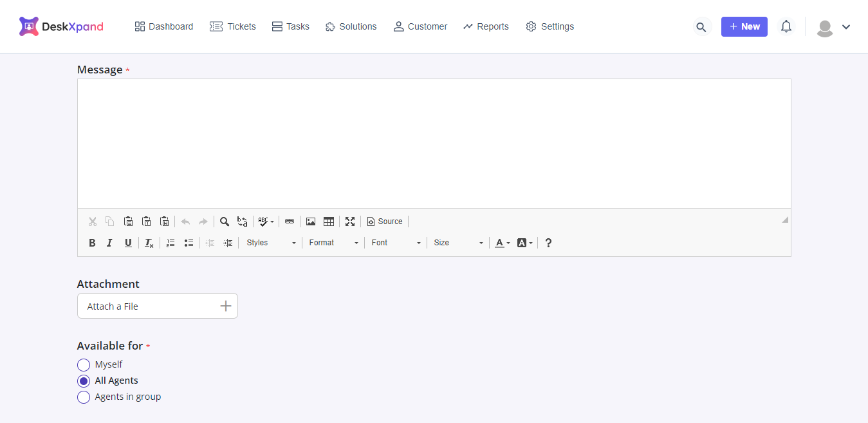Screen dimensions: 868x423
Task: Click the Bold formatting icon
Action: point(92,243)
